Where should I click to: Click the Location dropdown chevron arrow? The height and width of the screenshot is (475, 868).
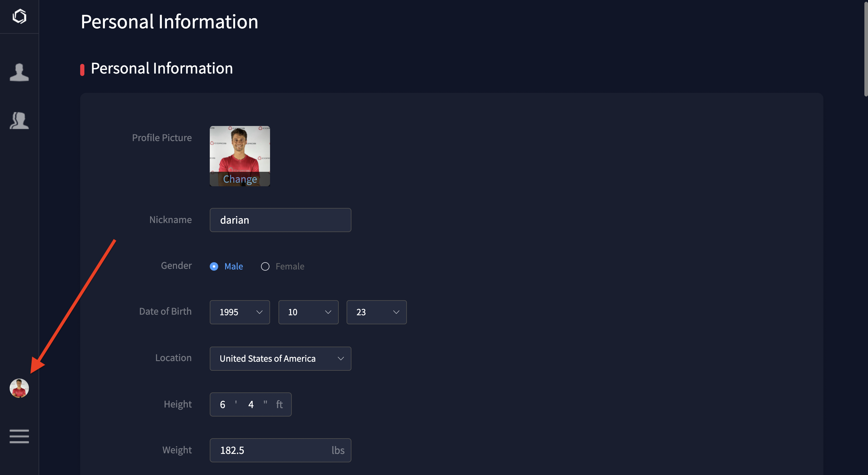[x=341, y=358]
